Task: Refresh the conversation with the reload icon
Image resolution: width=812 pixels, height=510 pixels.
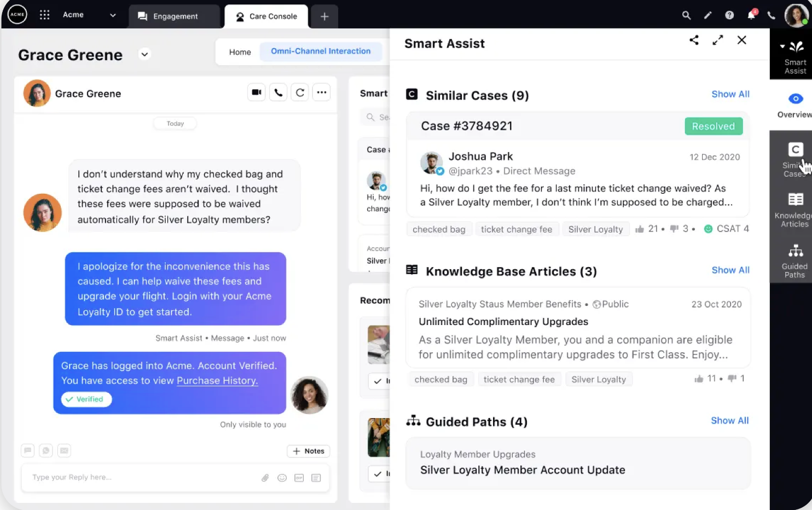Action: coord(300,92)
